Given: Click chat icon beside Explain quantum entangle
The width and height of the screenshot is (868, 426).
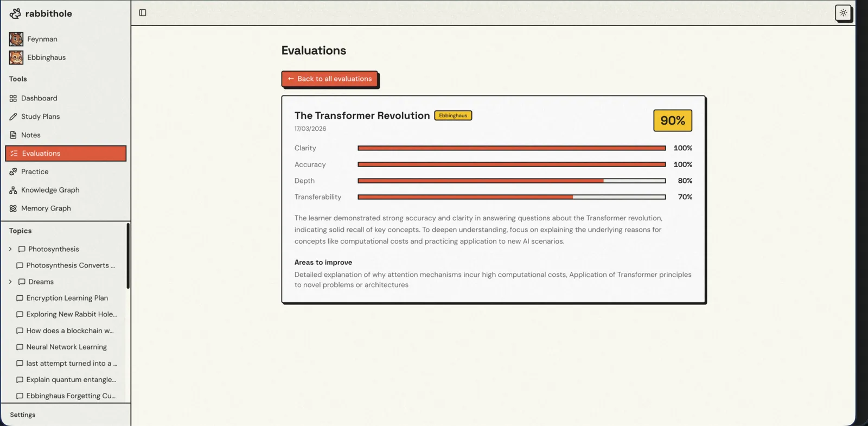Looking at the screenshot, I should pyautogui.click(x=20, y=380).
